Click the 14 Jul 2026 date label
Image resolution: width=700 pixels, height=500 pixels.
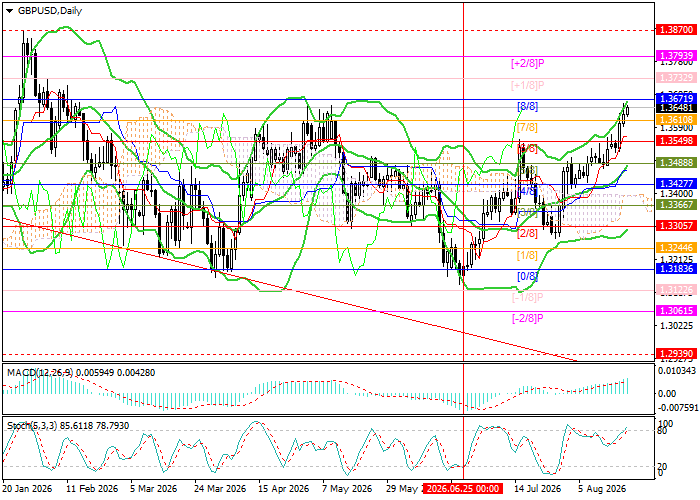pos(538,488)
